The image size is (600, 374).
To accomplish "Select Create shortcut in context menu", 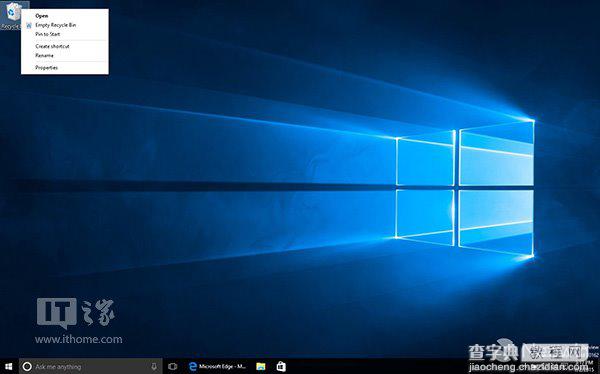I will point(65,46).
